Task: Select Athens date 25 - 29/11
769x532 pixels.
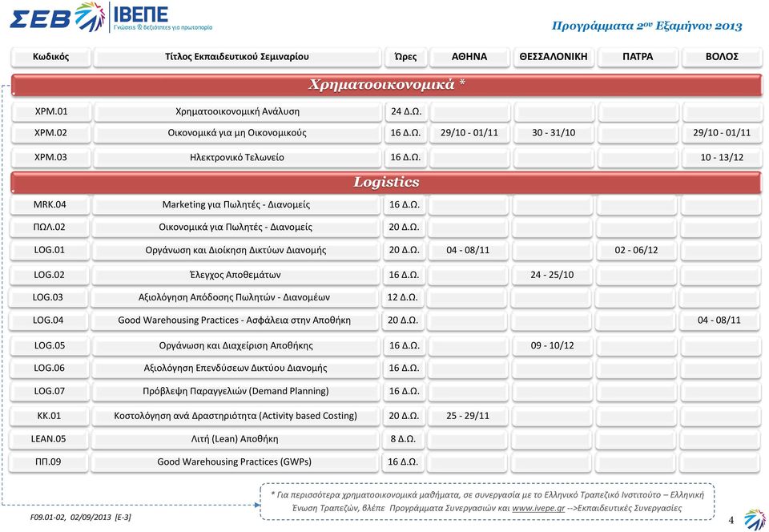Action: 468,416
